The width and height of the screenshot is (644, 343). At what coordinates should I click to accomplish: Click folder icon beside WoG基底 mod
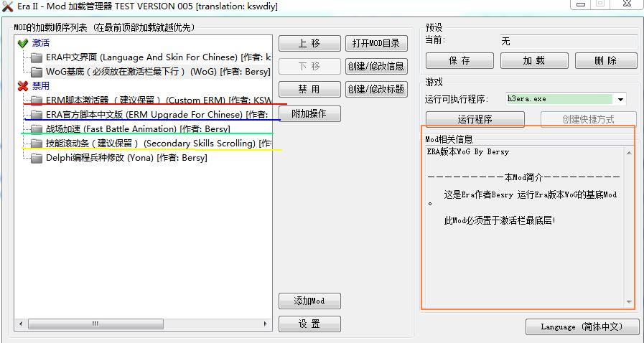[x=37, y=72]
